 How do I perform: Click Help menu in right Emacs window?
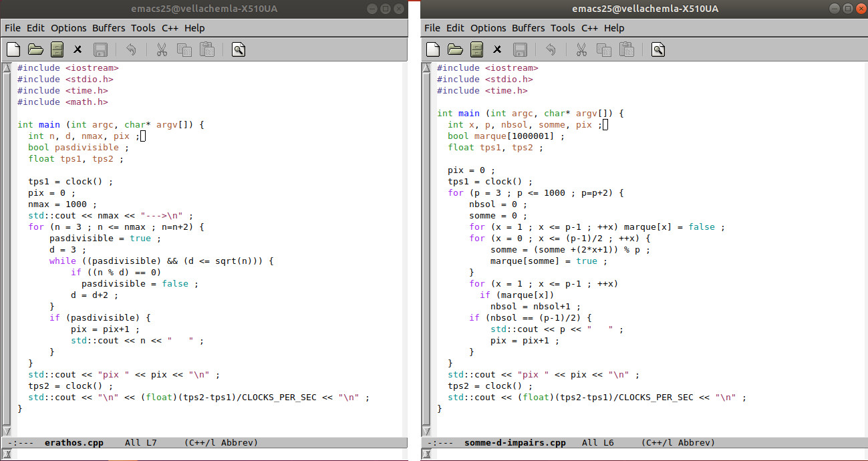pos(614,28)
